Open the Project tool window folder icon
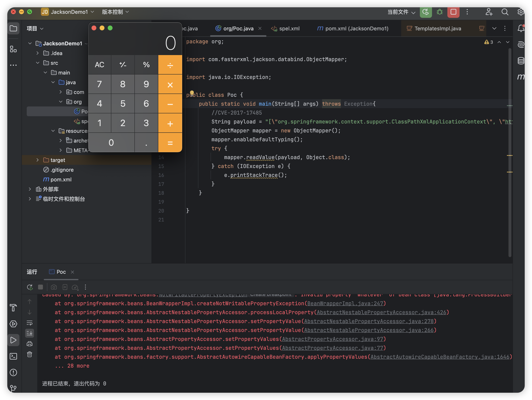The height and width of the screenshot is (400, 532). coord(13,28)
